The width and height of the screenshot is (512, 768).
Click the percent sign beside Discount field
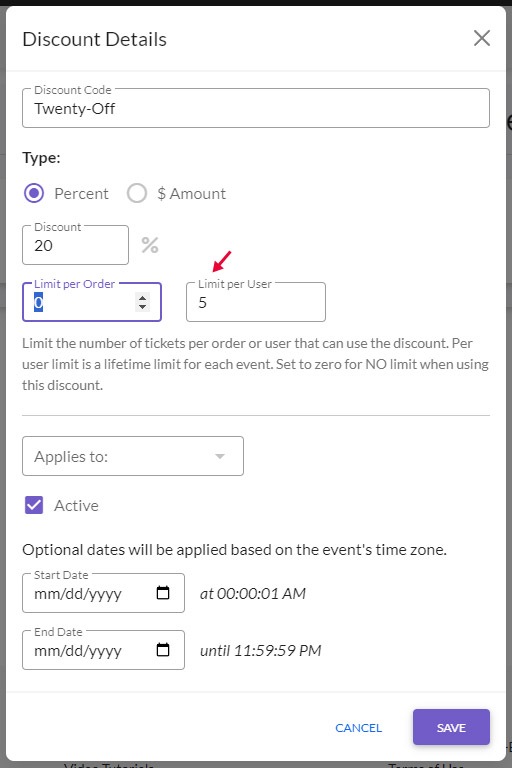(x=150, y=245)
